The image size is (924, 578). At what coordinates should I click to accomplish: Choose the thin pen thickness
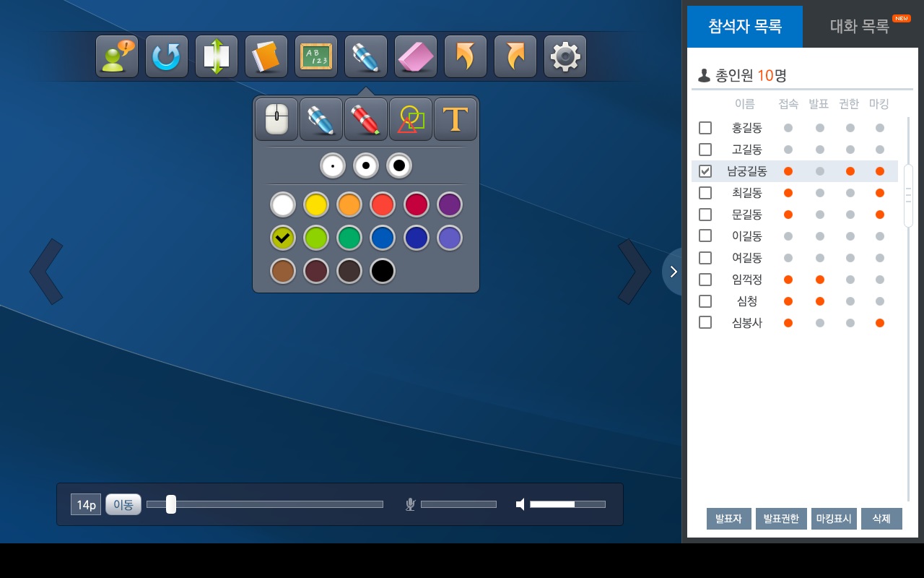(333, 165)
